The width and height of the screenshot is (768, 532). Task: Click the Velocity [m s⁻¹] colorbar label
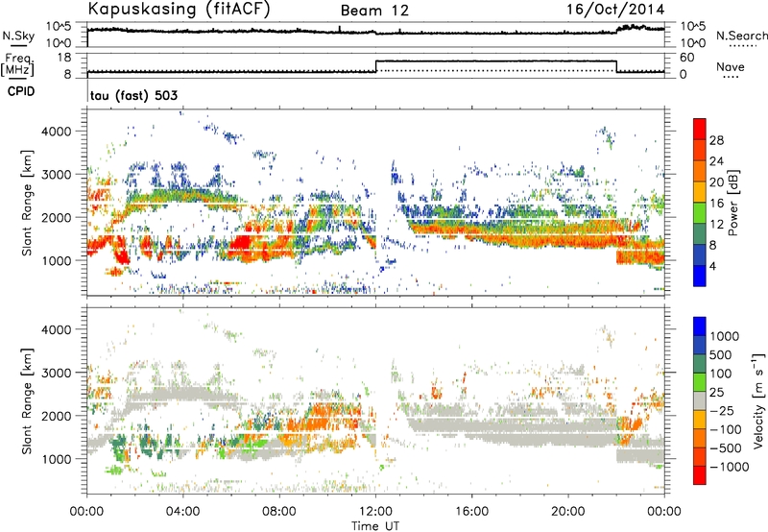coord(758,400)
